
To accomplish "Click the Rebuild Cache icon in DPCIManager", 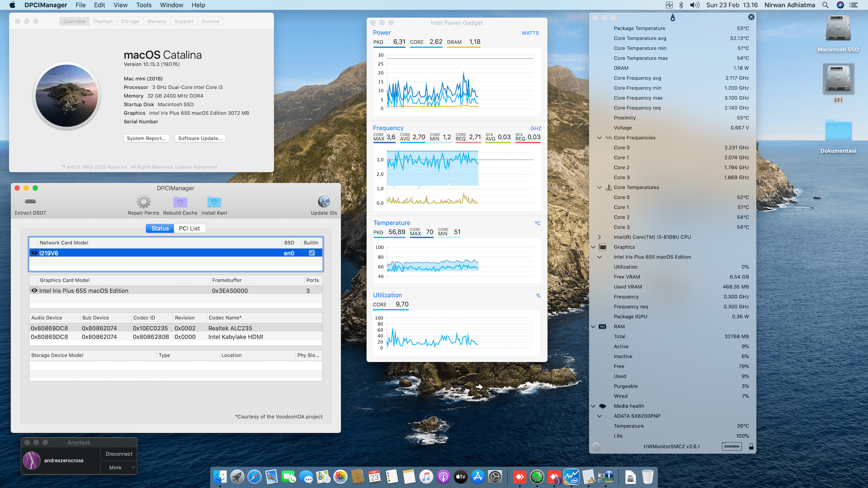I will 180,202.
